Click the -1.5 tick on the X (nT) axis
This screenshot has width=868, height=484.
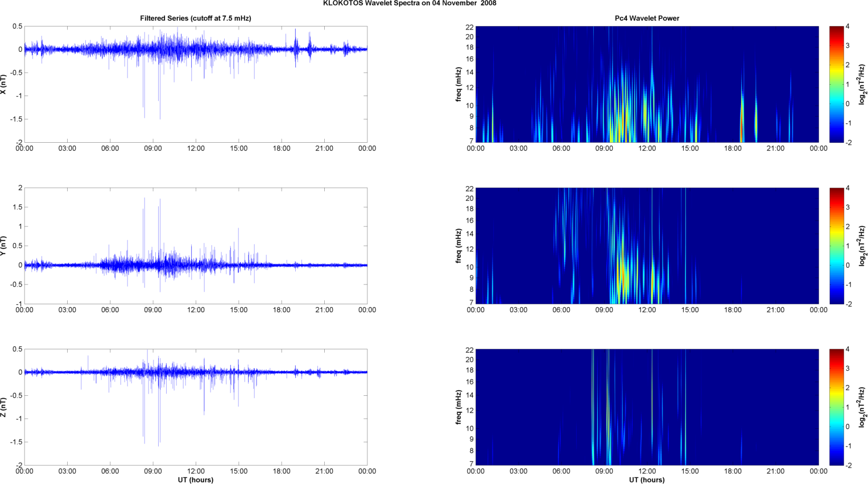(x=16, y=119)
